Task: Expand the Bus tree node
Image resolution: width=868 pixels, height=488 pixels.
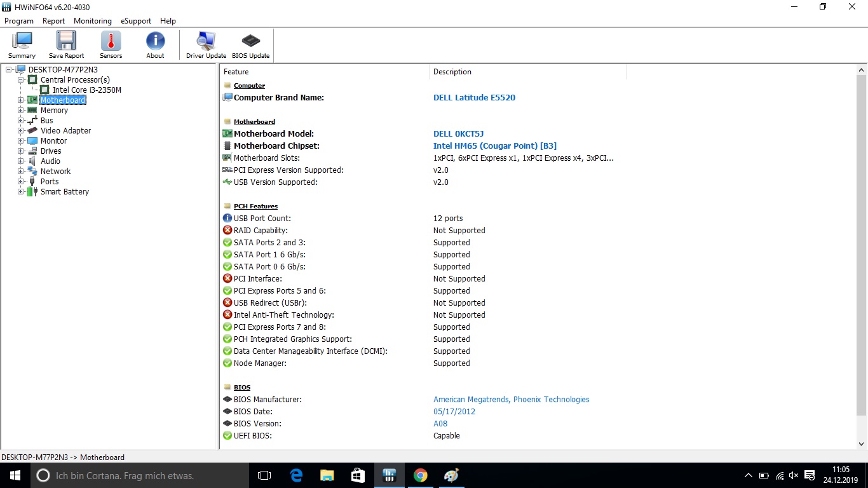Action: [x=21, y=121]
